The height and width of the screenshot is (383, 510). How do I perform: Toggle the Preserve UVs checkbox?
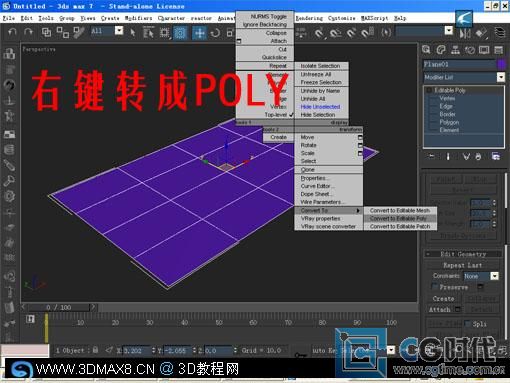click(x=434, y=286)
